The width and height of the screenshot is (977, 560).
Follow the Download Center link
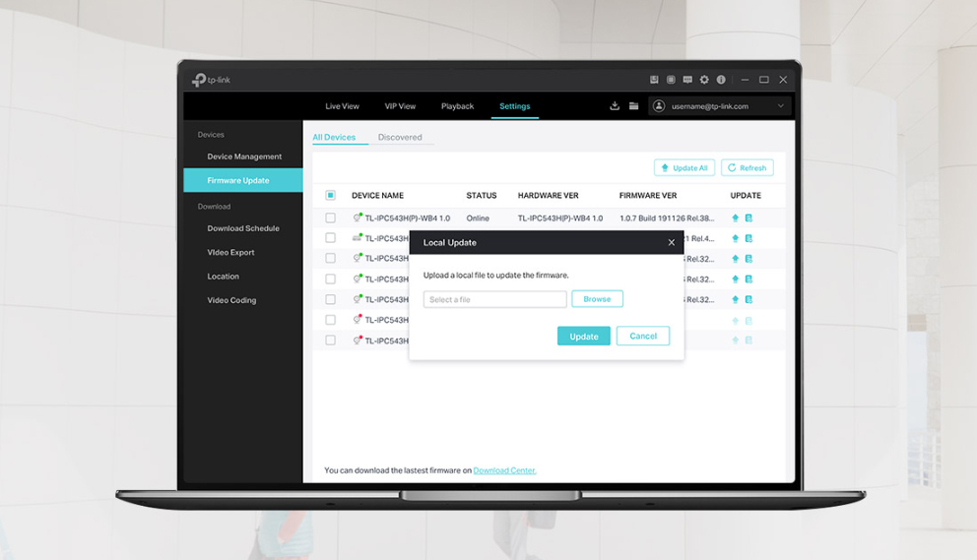tap(504, 470)
